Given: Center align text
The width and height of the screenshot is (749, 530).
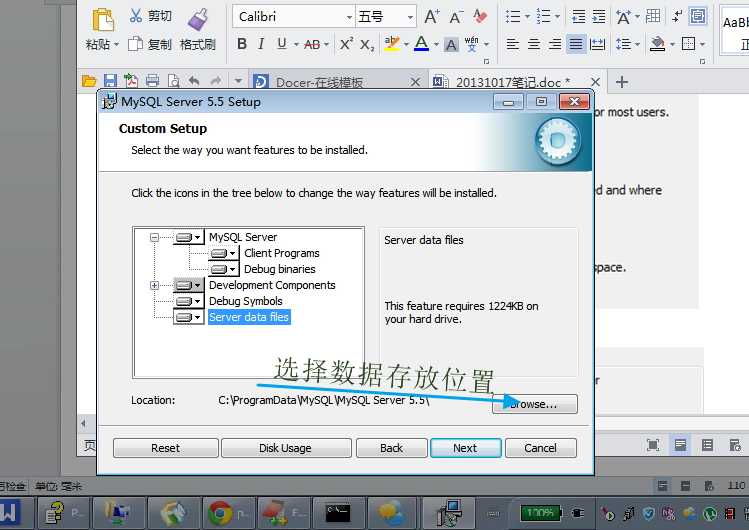Looking at the screenshot, I should (x=534, y=44).
